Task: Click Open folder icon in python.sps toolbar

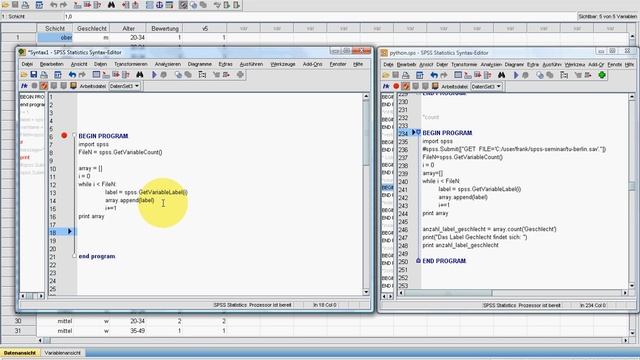Action: click(x=386, y=75)
